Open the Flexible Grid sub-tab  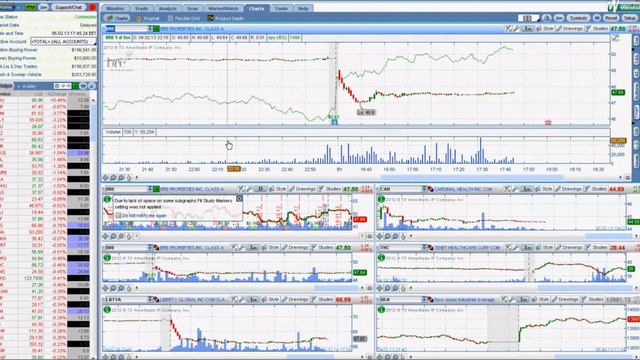pos(184,18)
